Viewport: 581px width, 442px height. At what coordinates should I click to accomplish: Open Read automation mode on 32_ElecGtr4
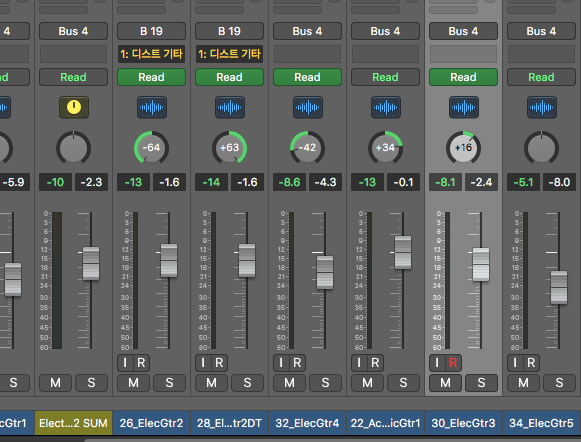point(308,77)
